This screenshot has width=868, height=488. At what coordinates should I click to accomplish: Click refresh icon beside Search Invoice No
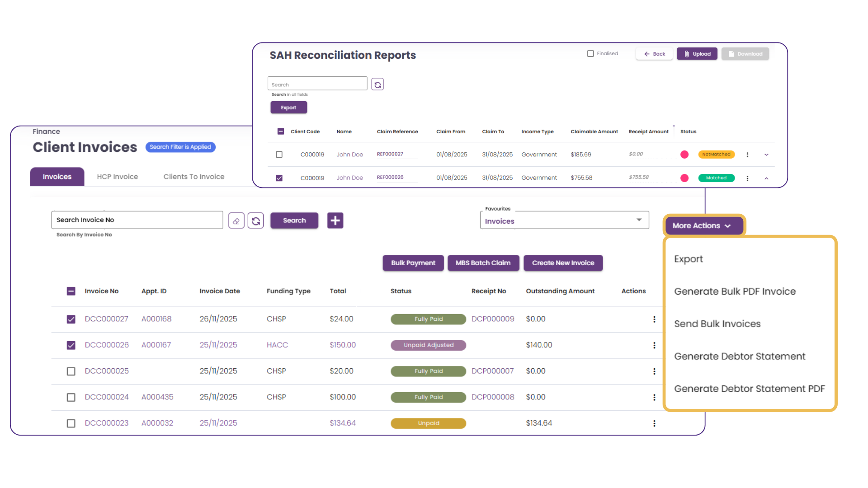(256, 221)
